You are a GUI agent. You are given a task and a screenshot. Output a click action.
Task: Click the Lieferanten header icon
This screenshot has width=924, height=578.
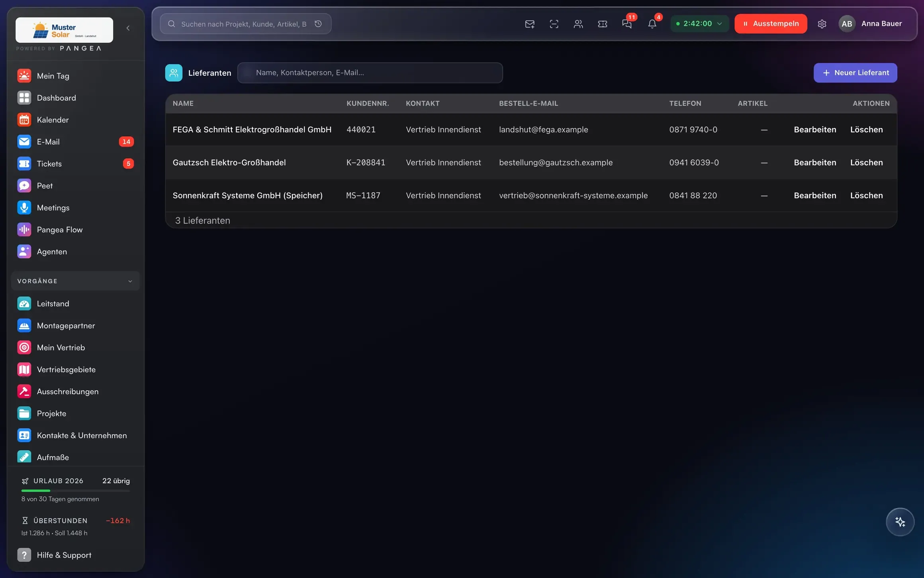point(174,73)
